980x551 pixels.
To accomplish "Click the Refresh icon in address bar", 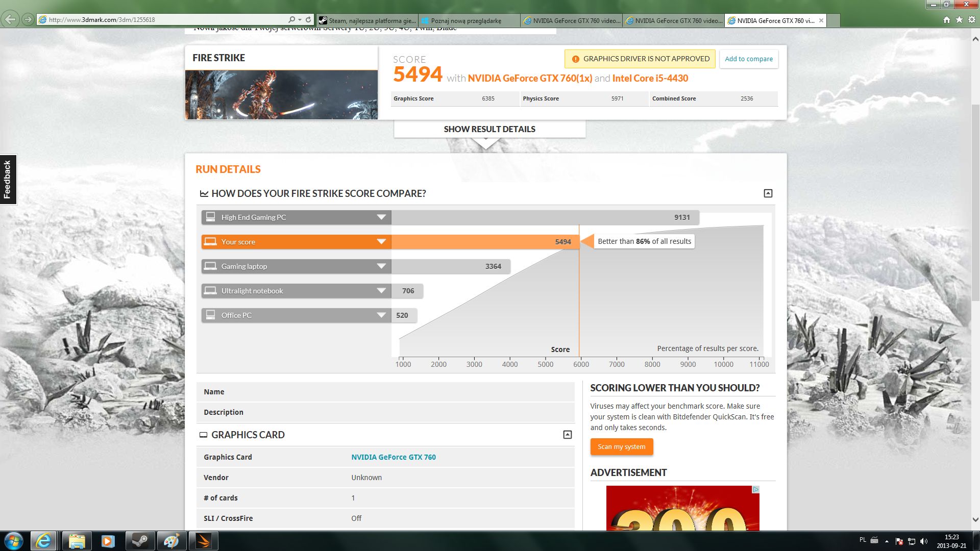I will tap(308, 19).
